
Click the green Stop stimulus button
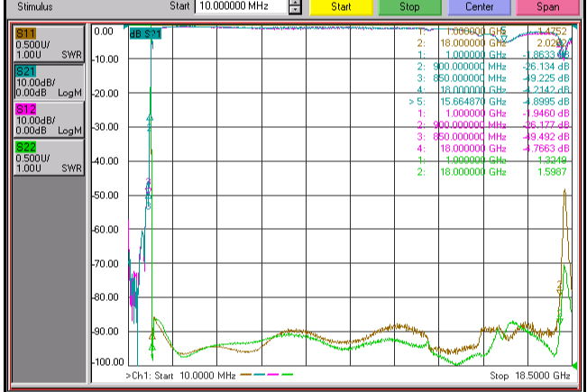pyautogui.click(x=409, y=7)
